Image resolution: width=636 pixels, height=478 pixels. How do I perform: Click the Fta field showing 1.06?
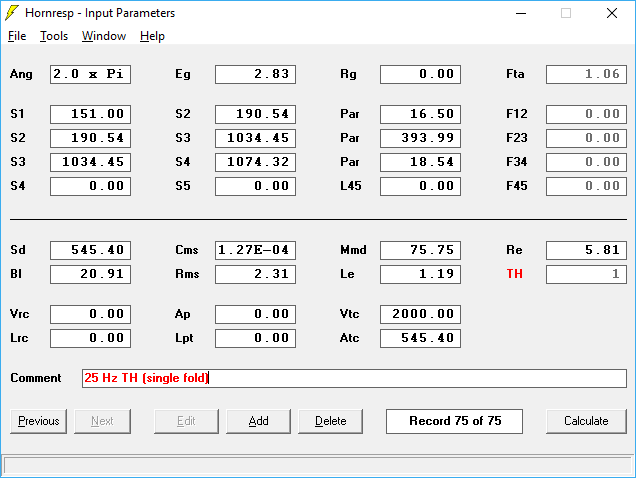[x=586, y=74]
